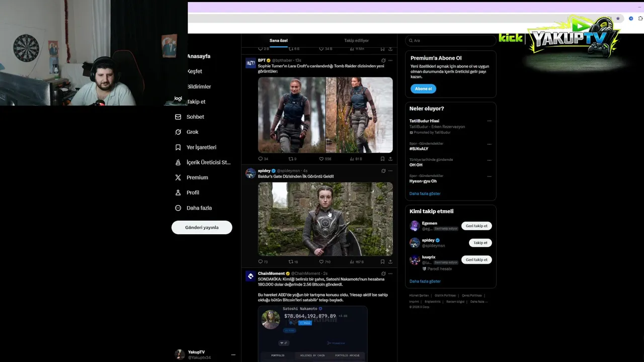Follow back luuqrix

coord(476,260)
